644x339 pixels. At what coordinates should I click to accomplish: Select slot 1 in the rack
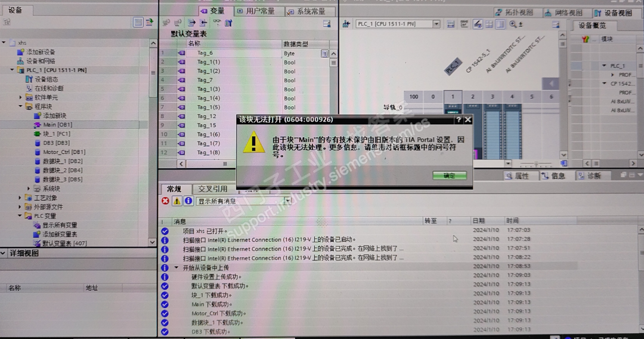click(x=453, y=97)
